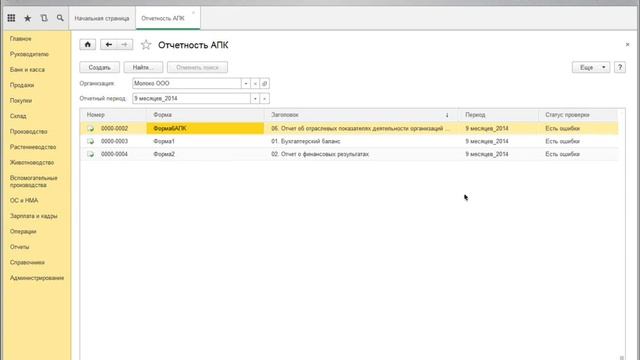Click into Отчетный период input field

coord(191,98)
